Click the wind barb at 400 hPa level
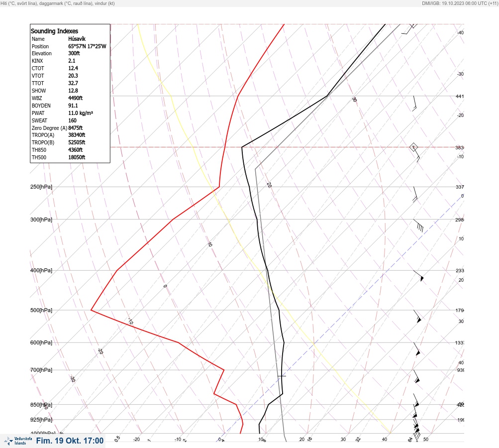499x448 pixels. [419, 276]
